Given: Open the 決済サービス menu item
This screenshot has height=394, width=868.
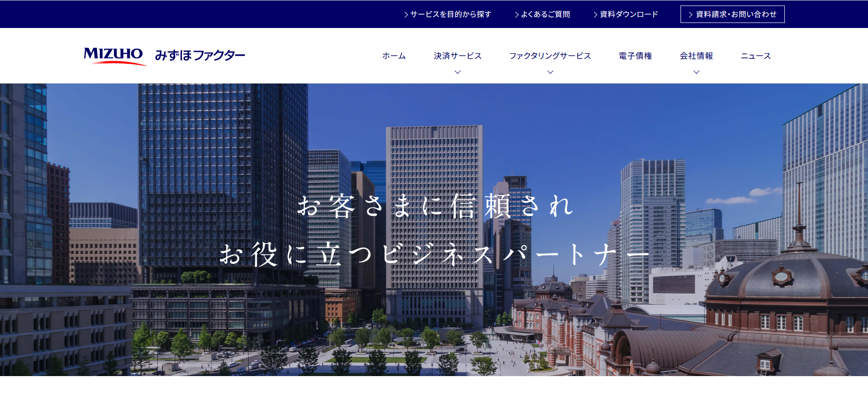Looking at the screenshot, I should (457, 56).
